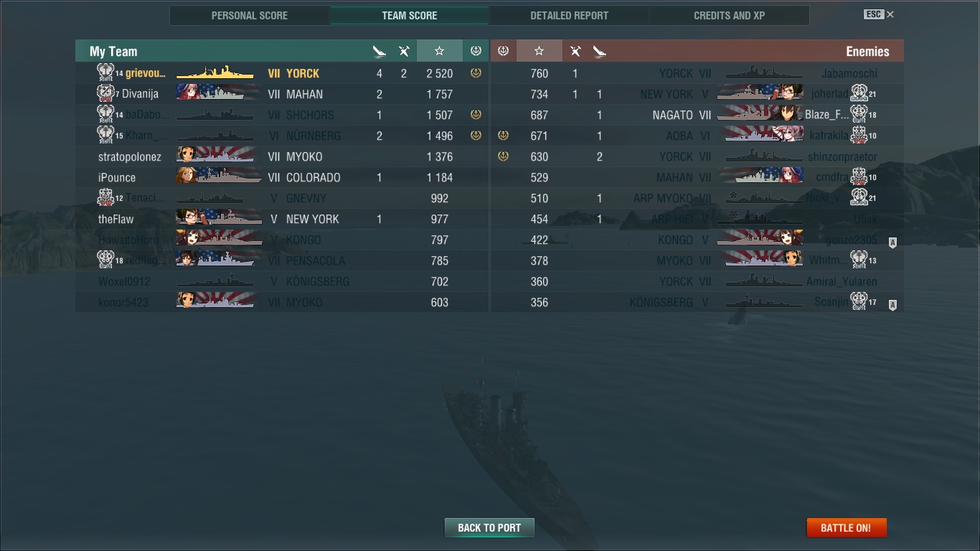Click the MAHAN ship thumbnail for Divanija

point(218,93)
